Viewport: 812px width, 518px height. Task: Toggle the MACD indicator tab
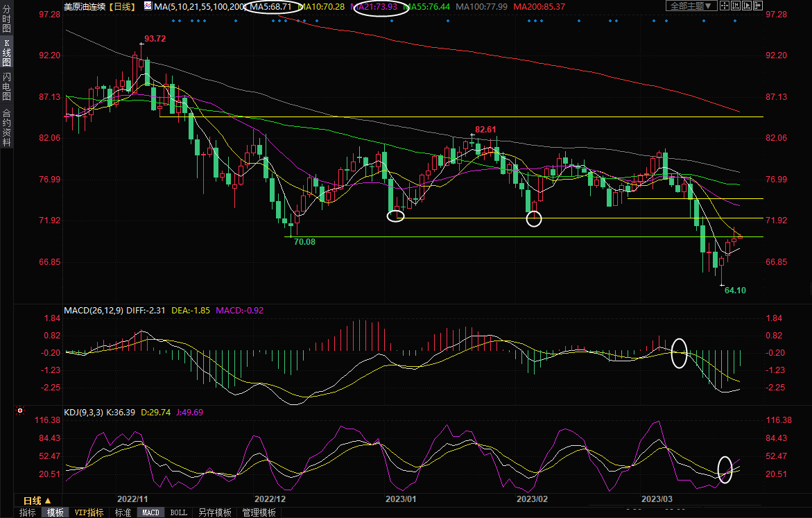point(151,512)
